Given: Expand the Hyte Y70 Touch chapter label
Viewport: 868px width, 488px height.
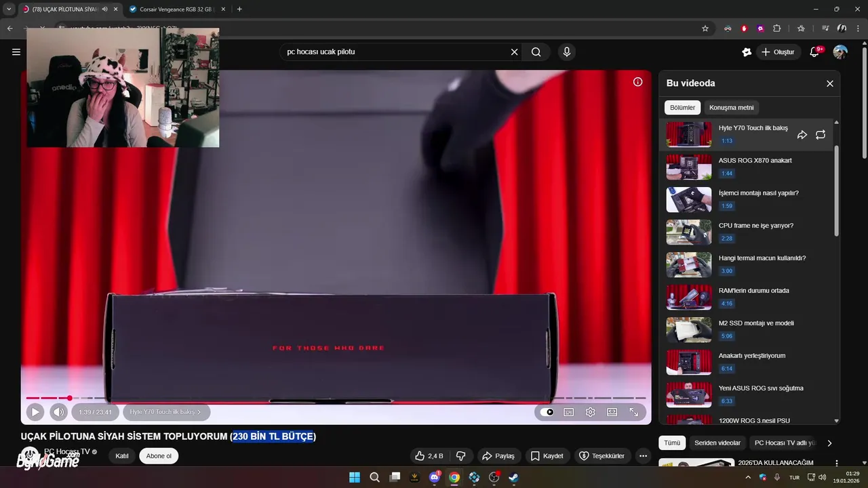Looking at the screenshot, I should coord(166,412).
